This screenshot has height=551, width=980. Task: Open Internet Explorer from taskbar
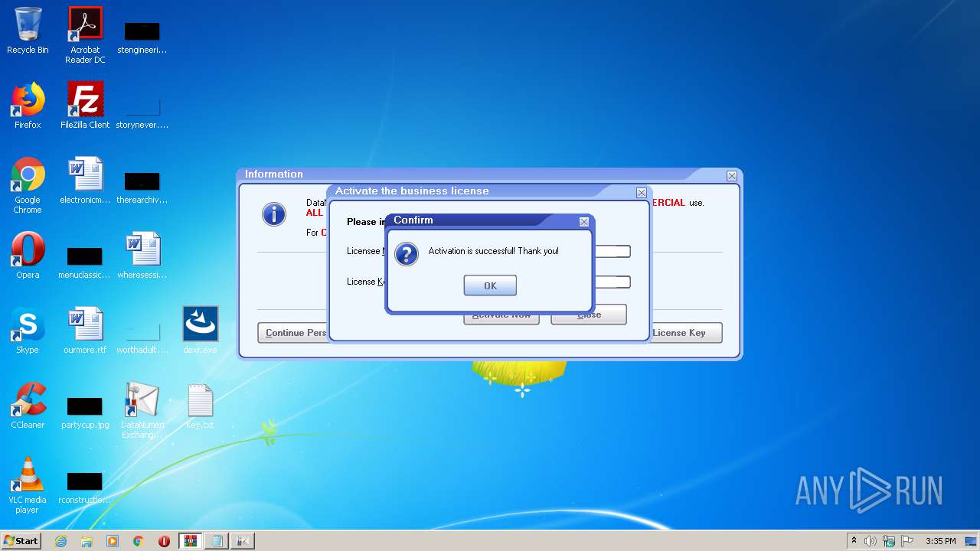coord(61,541)
